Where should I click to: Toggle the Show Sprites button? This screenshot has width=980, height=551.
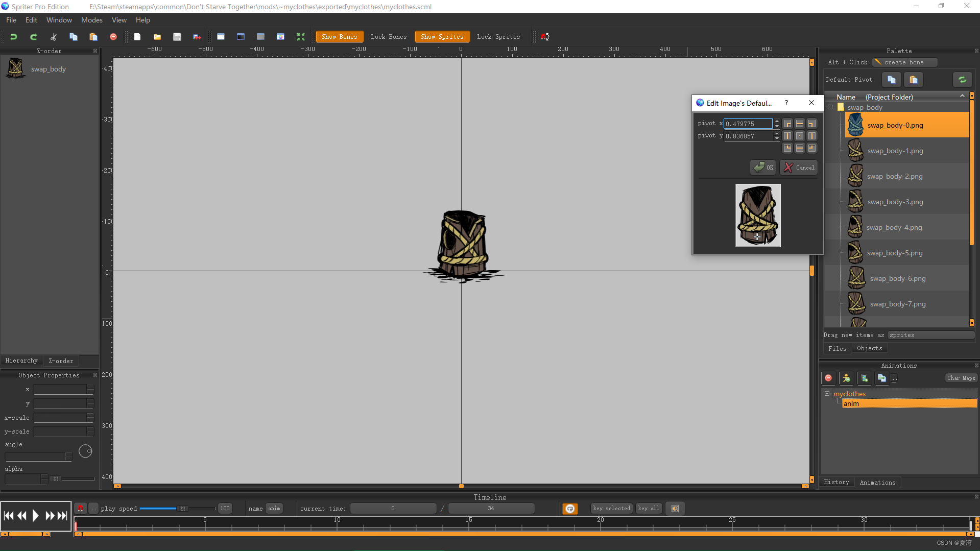pyautogui.click(x=442, y=37)
